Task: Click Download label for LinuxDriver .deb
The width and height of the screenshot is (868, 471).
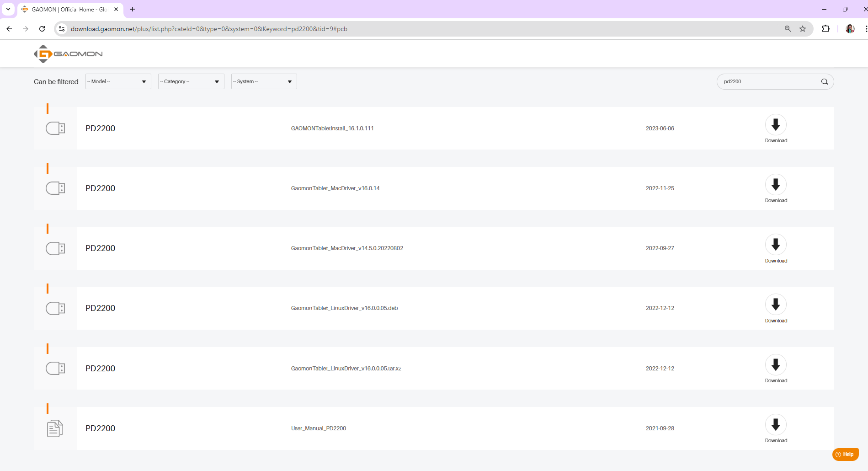Action: pyautogui.click(x=776, y=321)
